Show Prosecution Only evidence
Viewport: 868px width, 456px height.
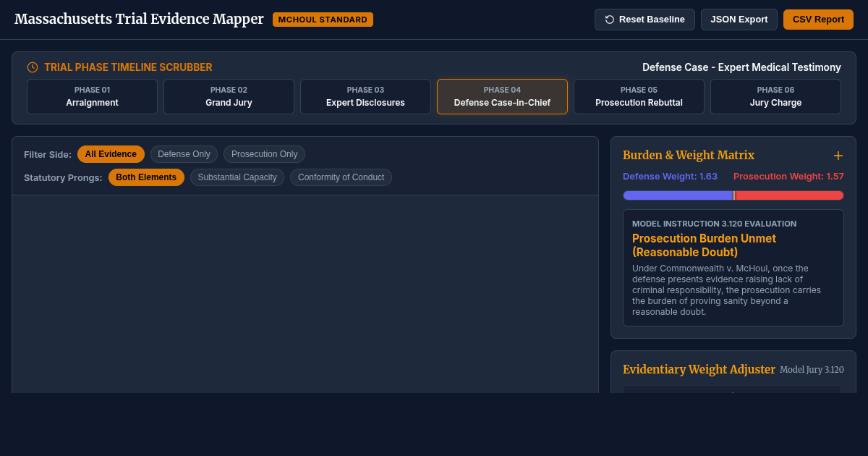click(264, 154)
